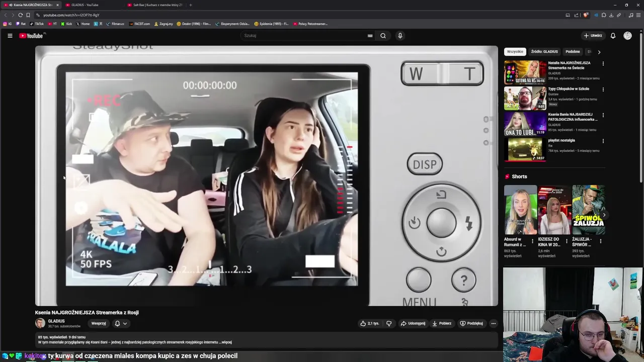This screenshot has width=644, height=362.
Task: Open a new browser tab
Action: point(190,5)
